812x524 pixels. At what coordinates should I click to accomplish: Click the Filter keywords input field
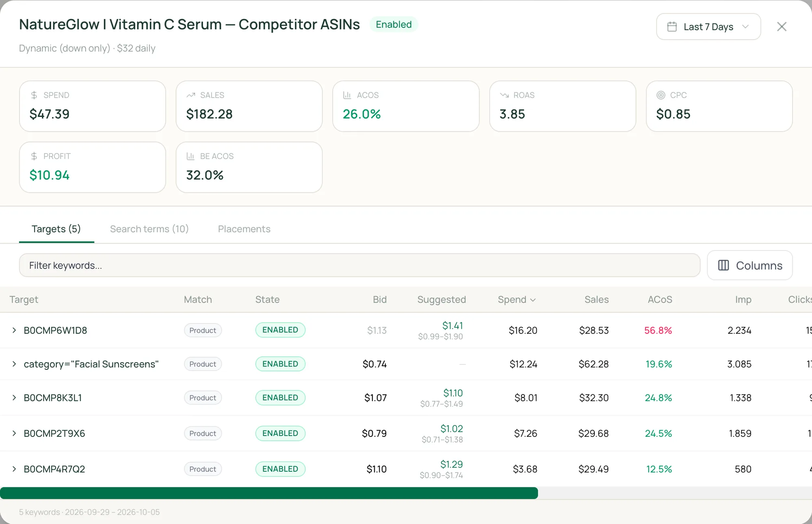coord(359,265)
